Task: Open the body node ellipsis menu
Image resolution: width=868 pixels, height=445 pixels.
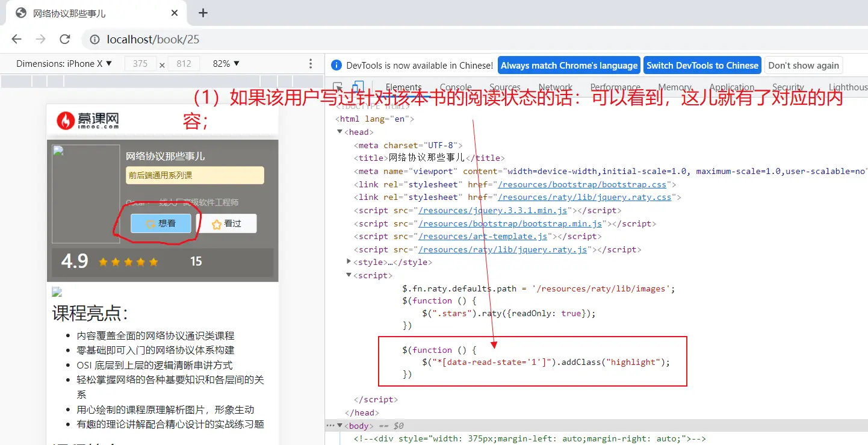Action: click(330, 426)
